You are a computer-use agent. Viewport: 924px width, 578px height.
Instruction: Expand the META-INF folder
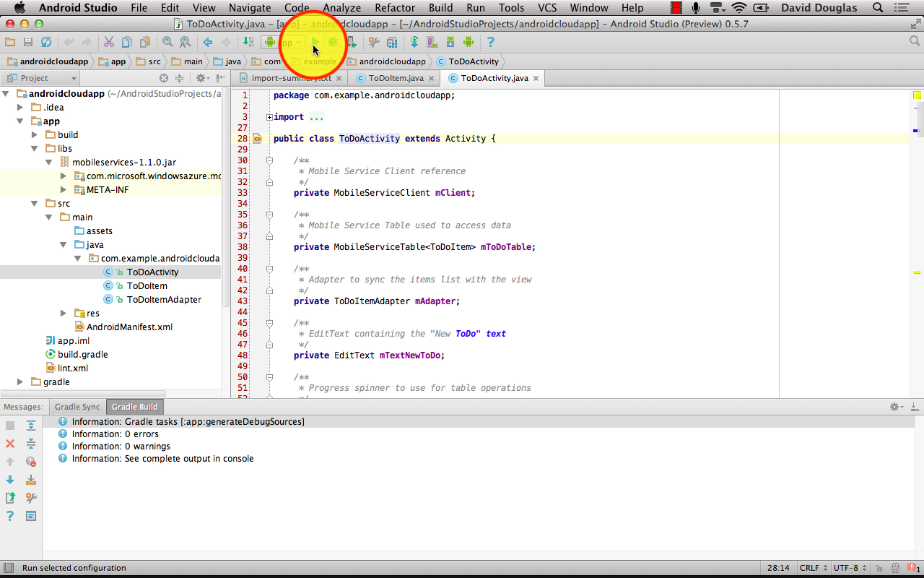[x=64, y=189]
